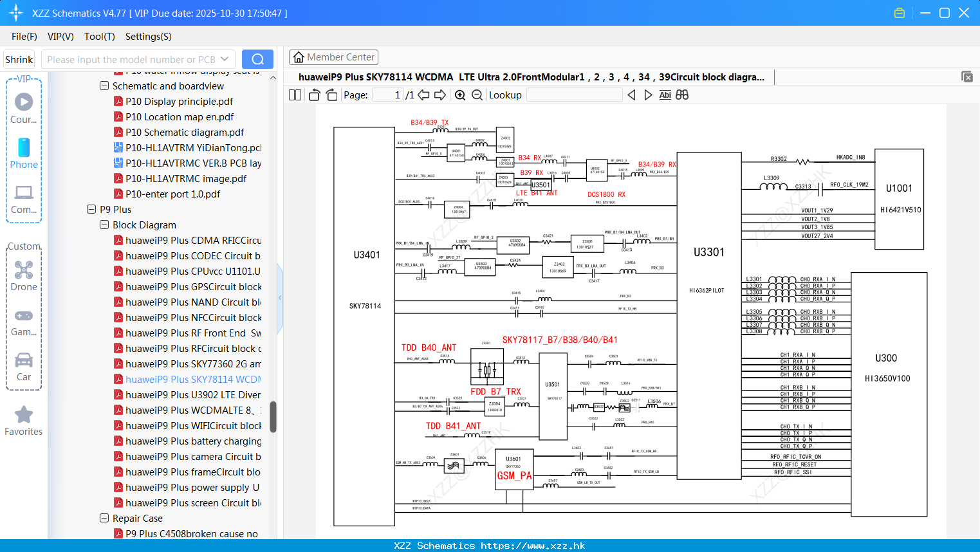The width and height of the screenshot is (980, 552).
Task: Open P10 Display principle.pdf
Action: click(179, 101)
